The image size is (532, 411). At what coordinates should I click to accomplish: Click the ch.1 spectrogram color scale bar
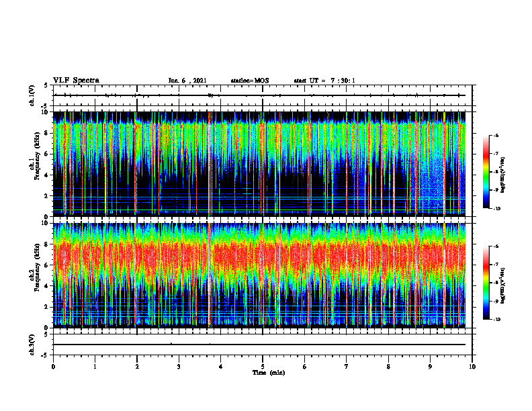coord(486,172)
